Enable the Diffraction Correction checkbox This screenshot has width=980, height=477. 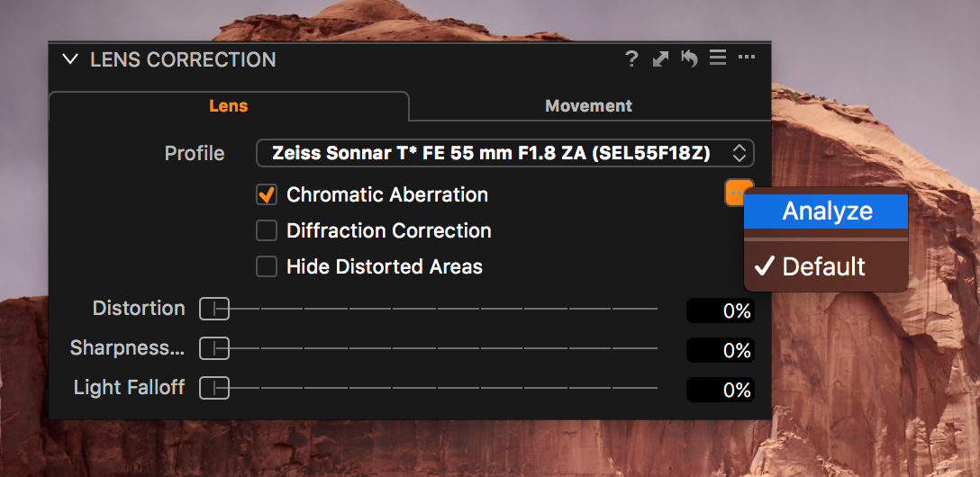[267, 231]
